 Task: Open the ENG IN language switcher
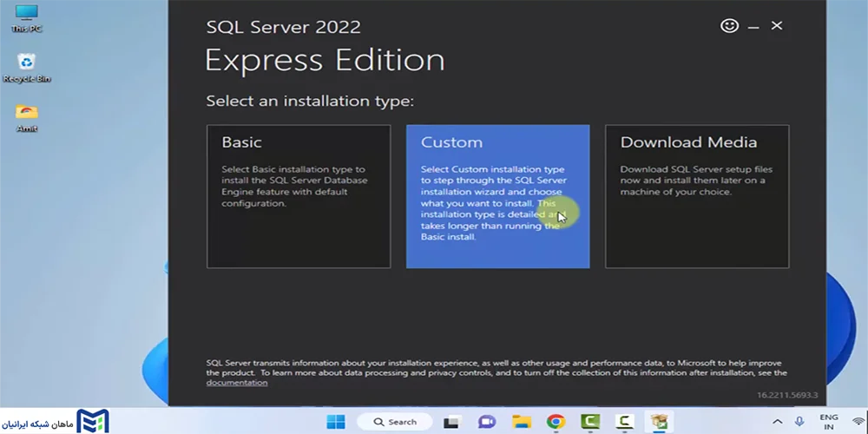coord(829,422)
